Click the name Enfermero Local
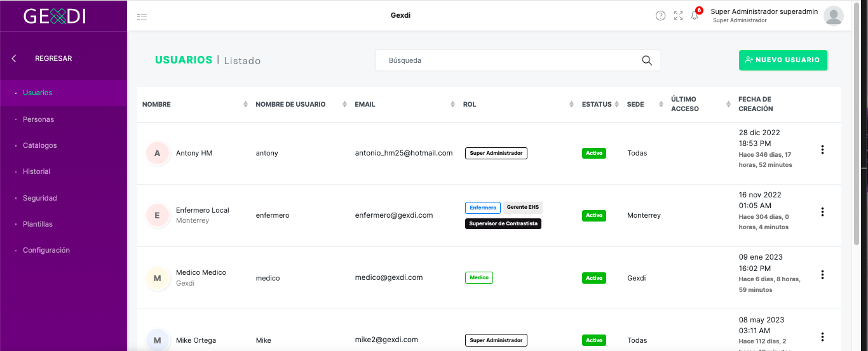Viewport: 868px width, 351px height. (203, 210)
